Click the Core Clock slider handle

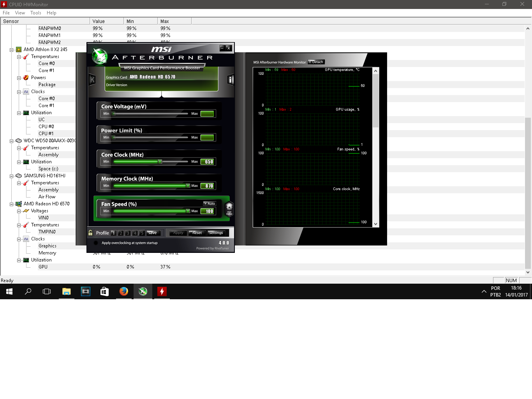(x=160, y=161)
